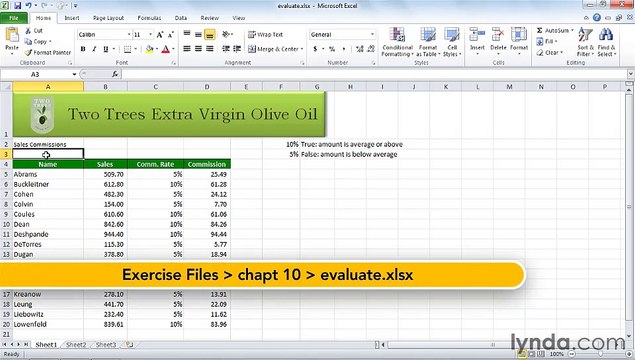
Task: Click the formula bar input field
Action: [373, 74]
